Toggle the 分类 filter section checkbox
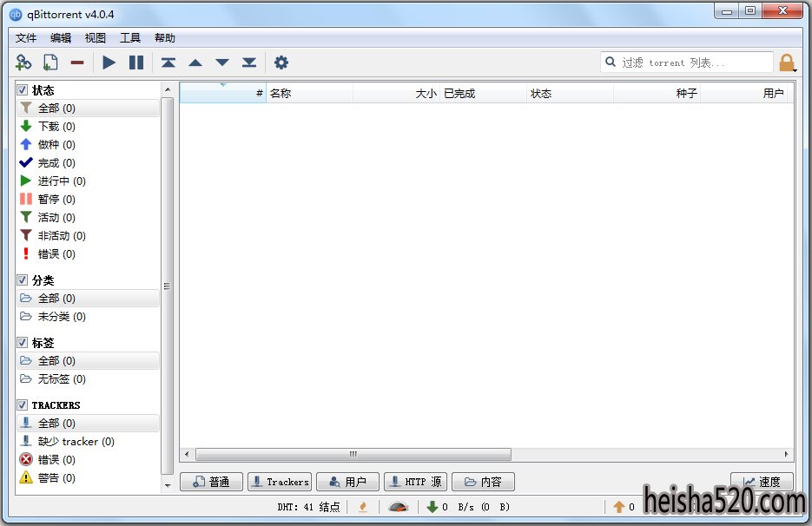Image resolution: width=812 pixels, height=526 pixels. tap(23, 280)
